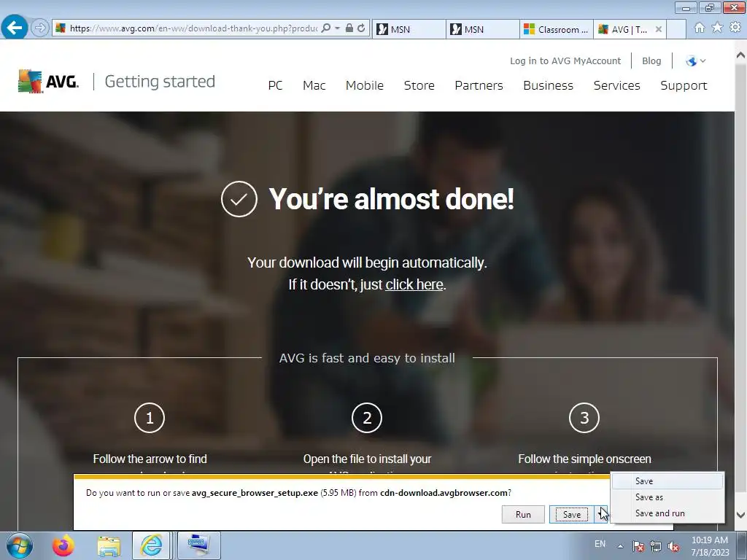This screenshot has height=560, width=747.
Task: Click the checkmark circle icon
Action: tap(239, 199)
